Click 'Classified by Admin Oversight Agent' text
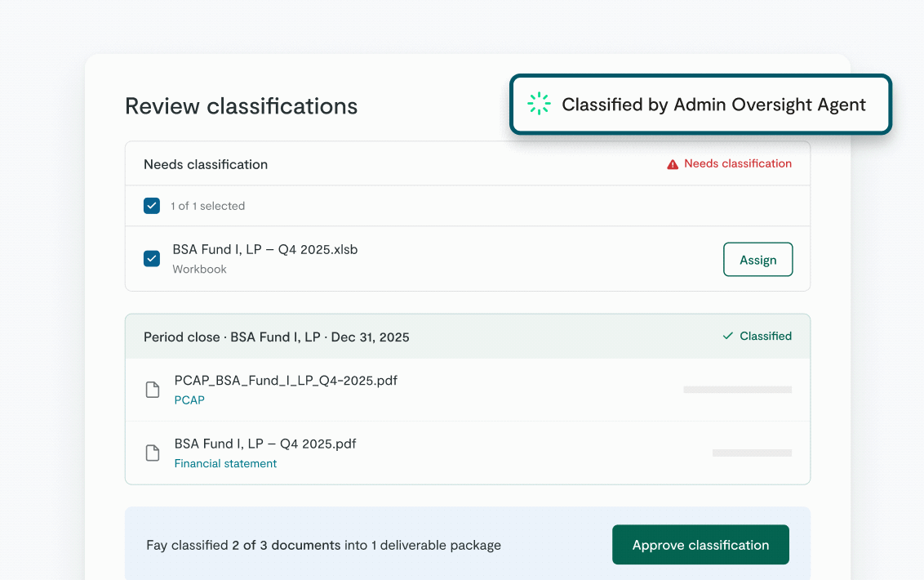This screenshot has width=924, height=580. tap(713, 105)
